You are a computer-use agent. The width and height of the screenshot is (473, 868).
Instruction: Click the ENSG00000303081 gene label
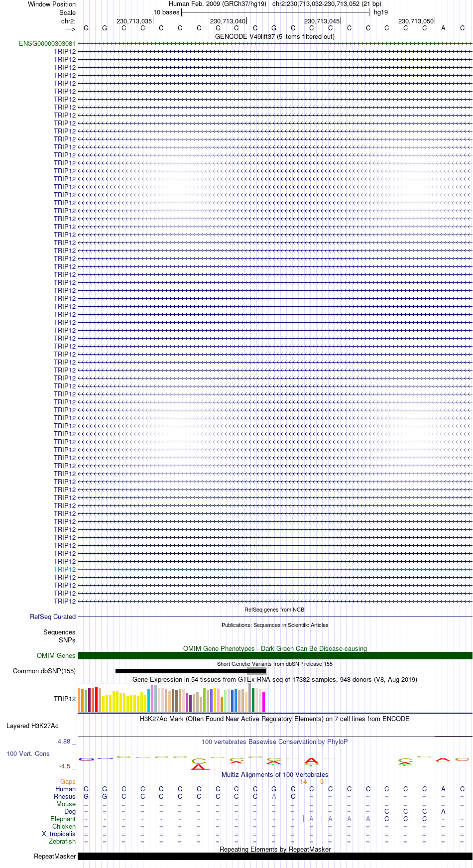pyautogui.click(x=47, y=44)
